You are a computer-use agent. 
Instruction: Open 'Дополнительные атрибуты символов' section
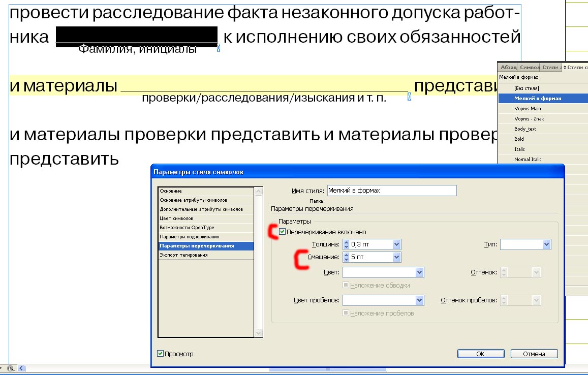206,209
